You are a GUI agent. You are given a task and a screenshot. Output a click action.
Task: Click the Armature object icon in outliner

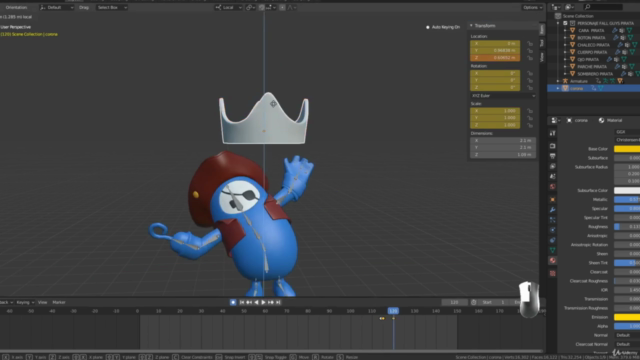coord(565,81)
